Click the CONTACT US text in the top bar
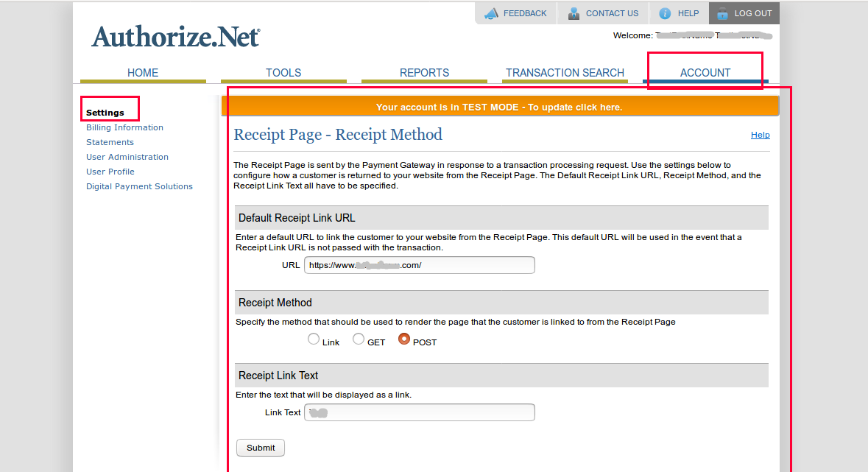 coord(613,13)
